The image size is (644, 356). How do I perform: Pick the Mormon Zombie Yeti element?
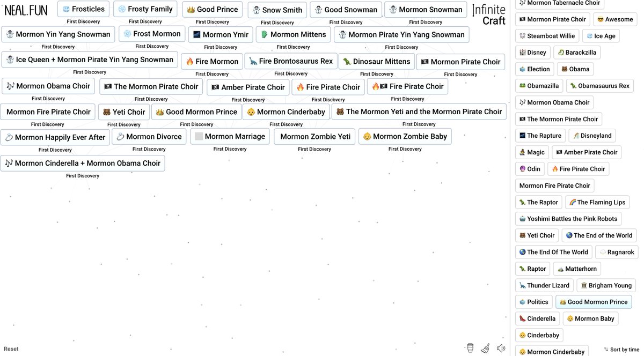coord(315,137)
